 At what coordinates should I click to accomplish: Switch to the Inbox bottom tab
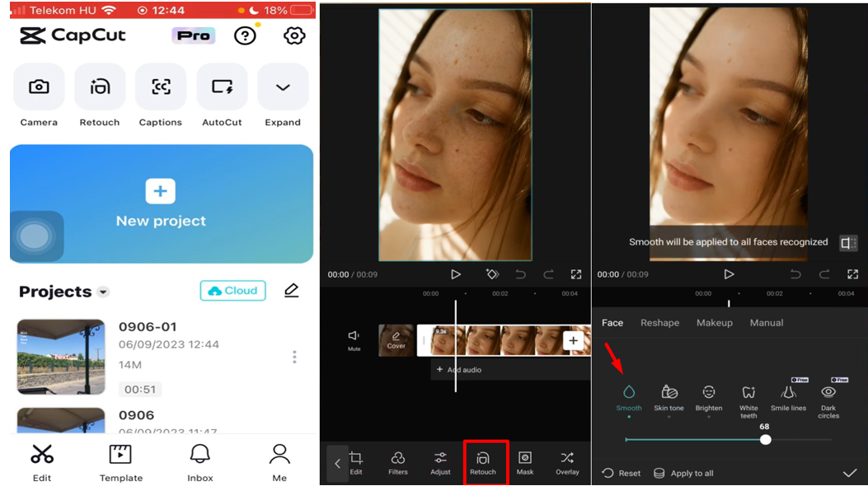click(x=199, y=463)
